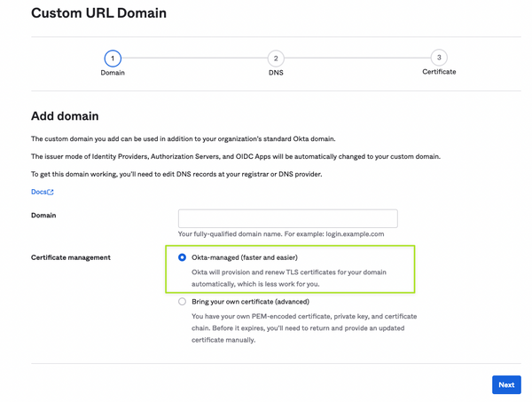Click the Okta-managed (faster and easier) label
The height and width of the screenshot is (402, 532).
(245, 257)
